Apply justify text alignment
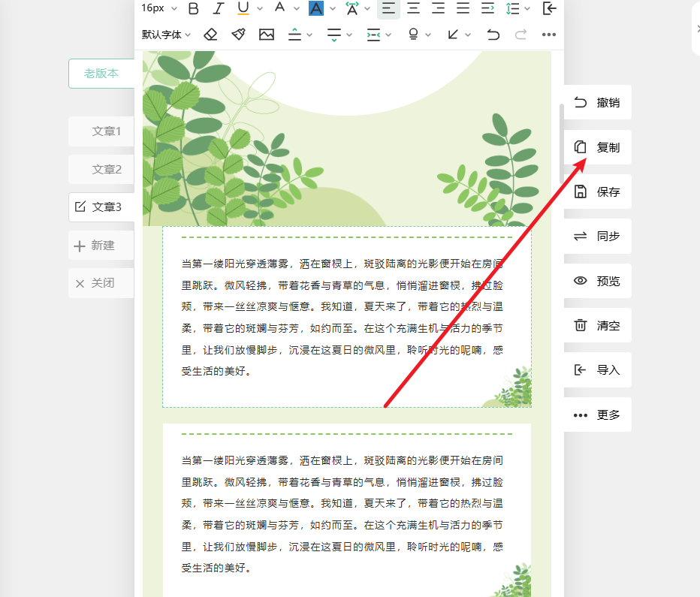This screenshot has width=700, height=597. (463, 8)
